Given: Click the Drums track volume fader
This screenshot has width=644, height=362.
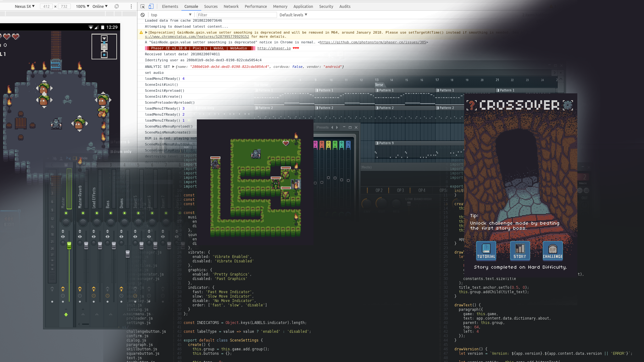Looking at the screenshot, I should pos(128,254).
